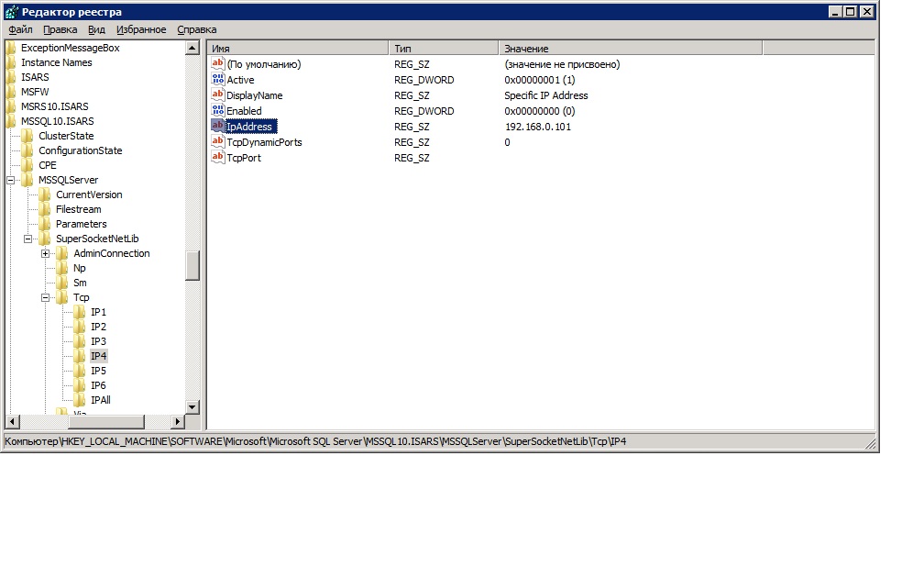Sort values by the Тип column header

444,49
